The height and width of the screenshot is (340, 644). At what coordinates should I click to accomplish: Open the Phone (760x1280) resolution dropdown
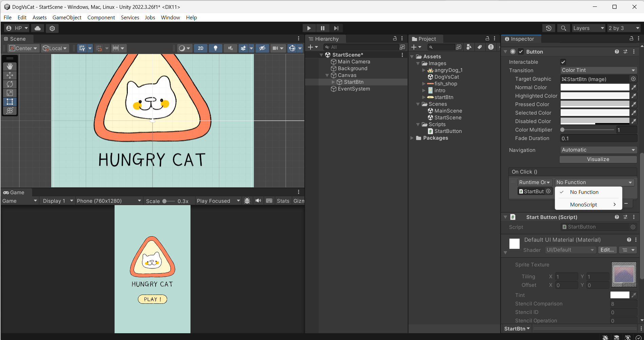(109, 201)
